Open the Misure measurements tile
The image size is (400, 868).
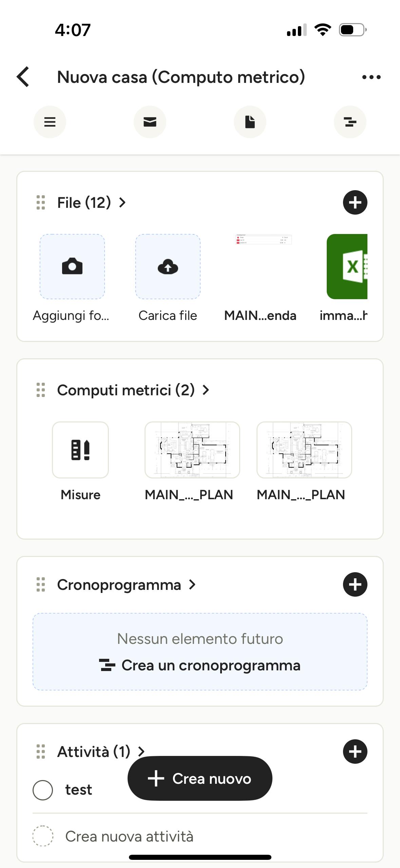click(80, 450)
